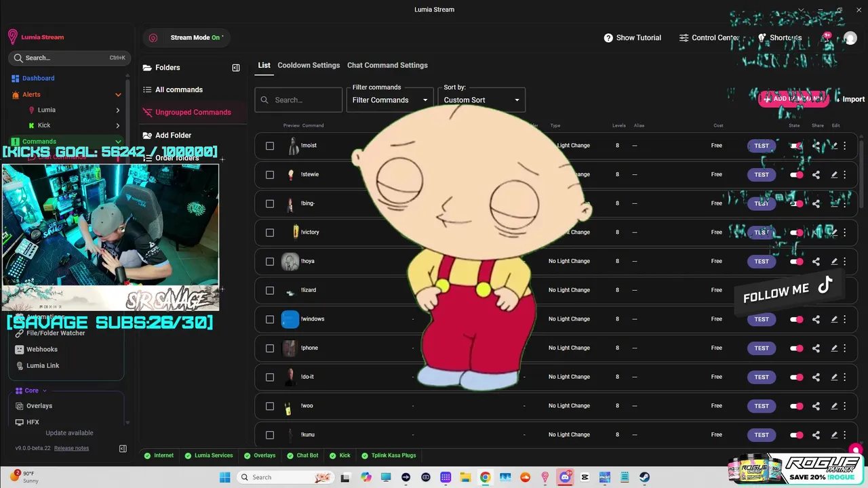Share the !stewie command
Screen dimensions: 868x488
(x=816, y=174)
